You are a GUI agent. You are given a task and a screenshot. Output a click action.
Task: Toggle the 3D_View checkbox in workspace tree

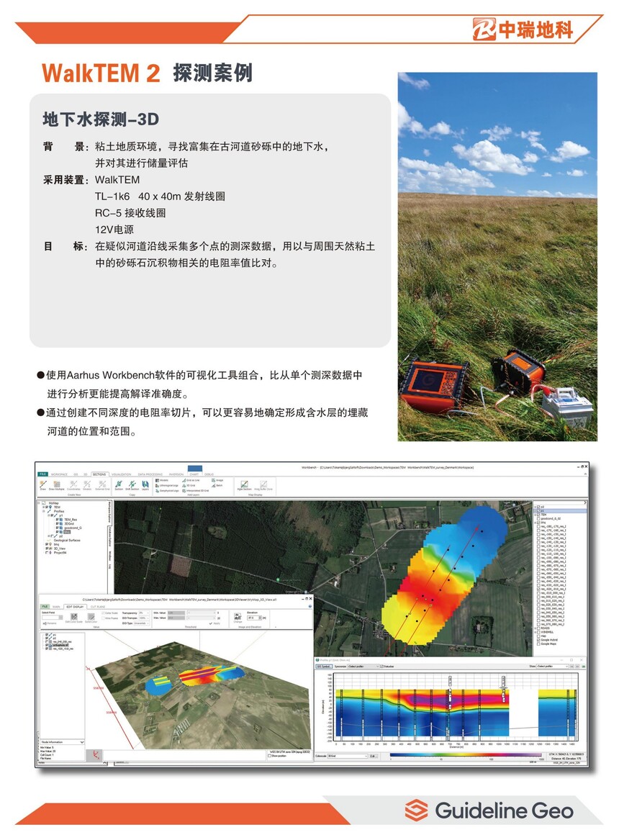pyautogui.click(x=47, y=548)
